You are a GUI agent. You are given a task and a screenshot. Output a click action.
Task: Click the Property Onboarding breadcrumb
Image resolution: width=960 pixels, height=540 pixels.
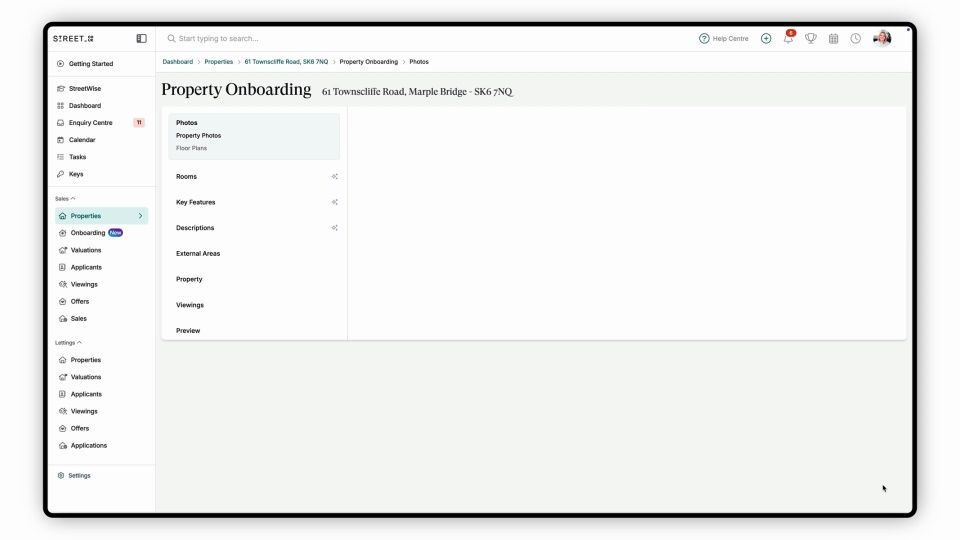[x=369, y=62]
